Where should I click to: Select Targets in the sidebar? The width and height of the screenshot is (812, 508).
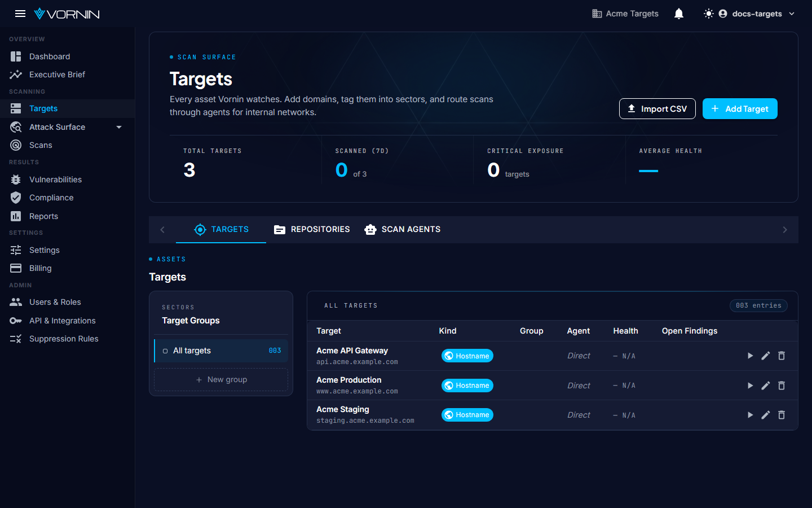(x=68, y=108)
